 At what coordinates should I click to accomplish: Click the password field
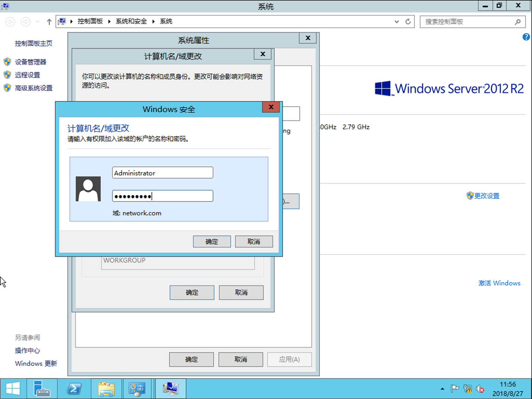[x=163, y=196]
